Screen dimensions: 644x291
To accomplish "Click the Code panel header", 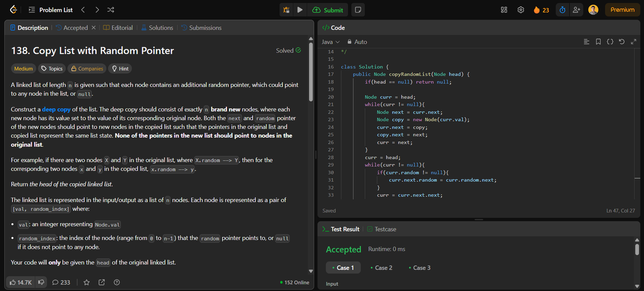I will pos(333,27).
